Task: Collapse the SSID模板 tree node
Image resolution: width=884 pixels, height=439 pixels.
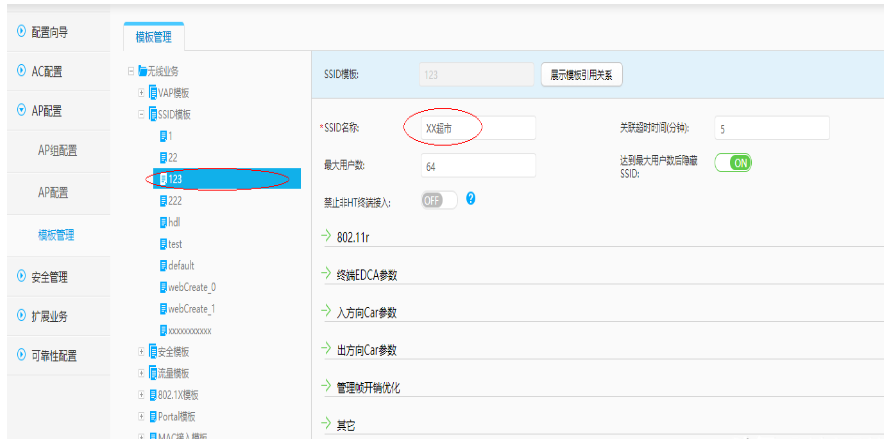Action: [x=141, y=114]
